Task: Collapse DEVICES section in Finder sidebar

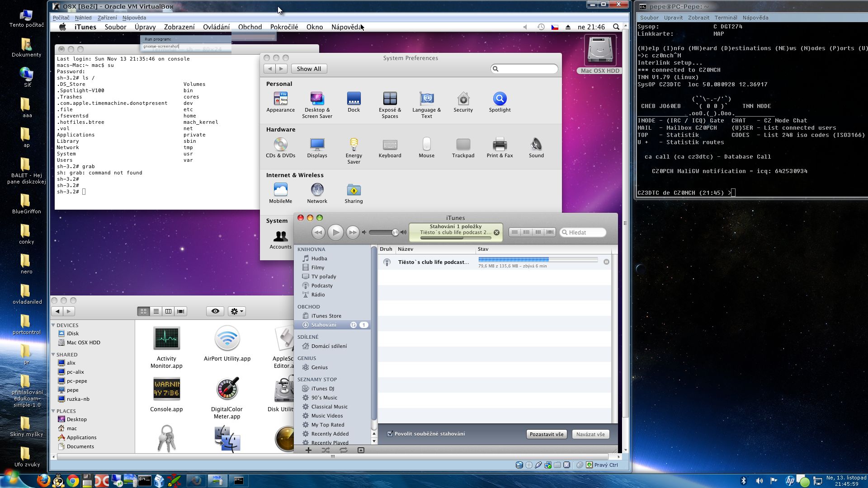Action: coord(53,325)
